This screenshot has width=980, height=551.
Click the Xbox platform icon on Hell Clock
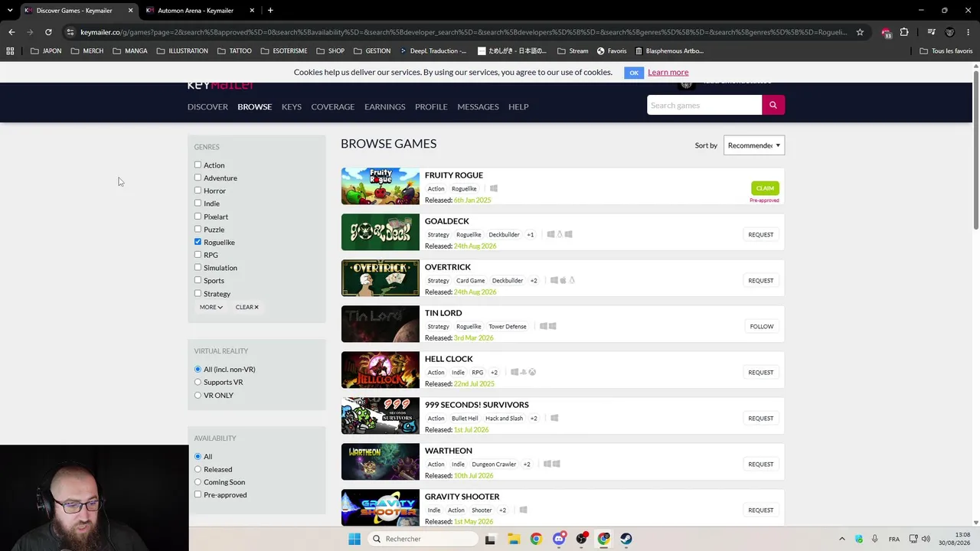tap(532, 372)
